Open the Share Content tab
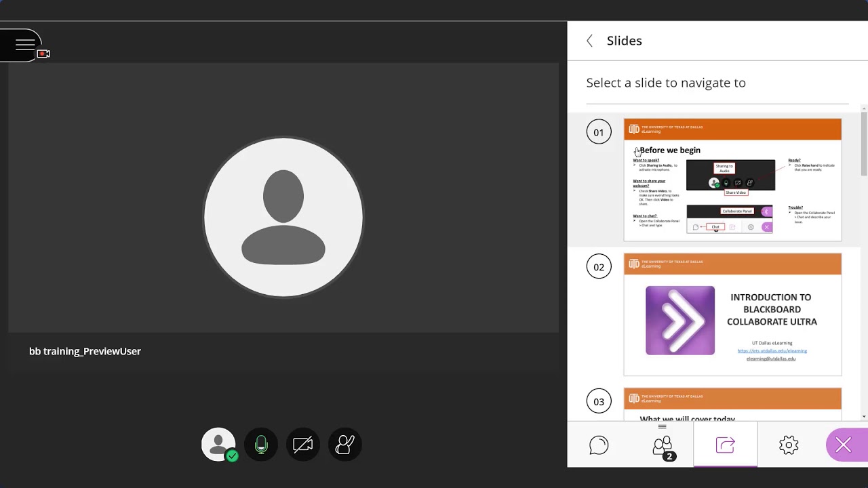 726,445
